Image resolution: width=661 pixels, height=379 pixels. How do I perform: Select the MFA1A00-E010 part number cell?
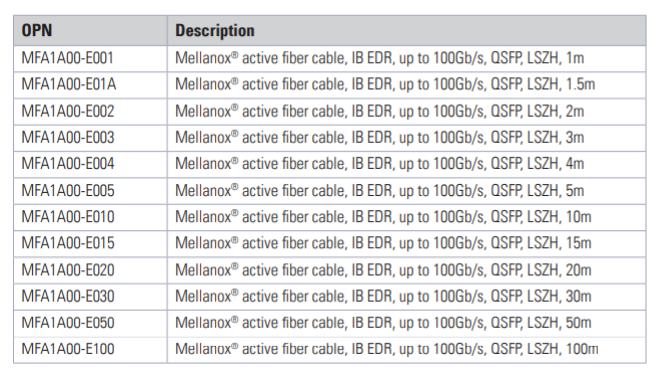point(90,218)
